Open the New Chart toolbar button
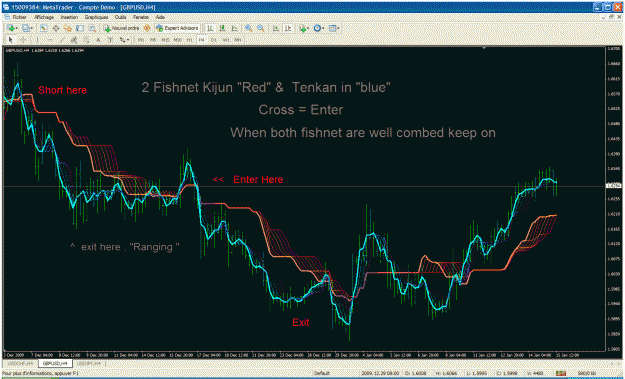 tap(11, 28)
